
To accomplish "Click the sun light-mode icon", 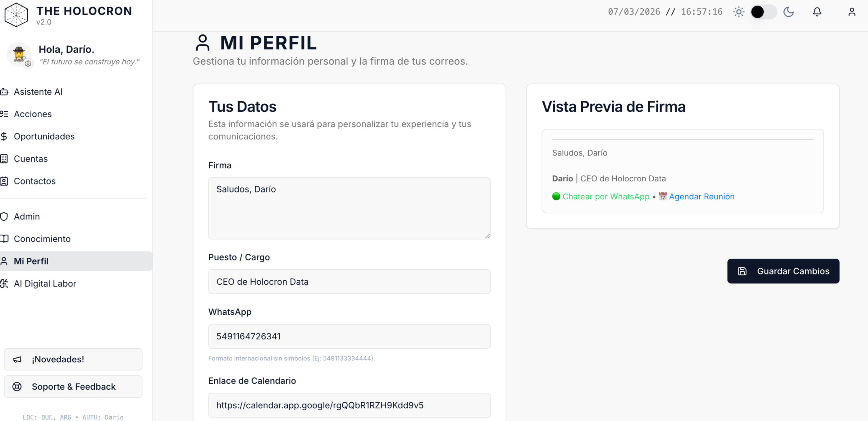I will (739, 12).
